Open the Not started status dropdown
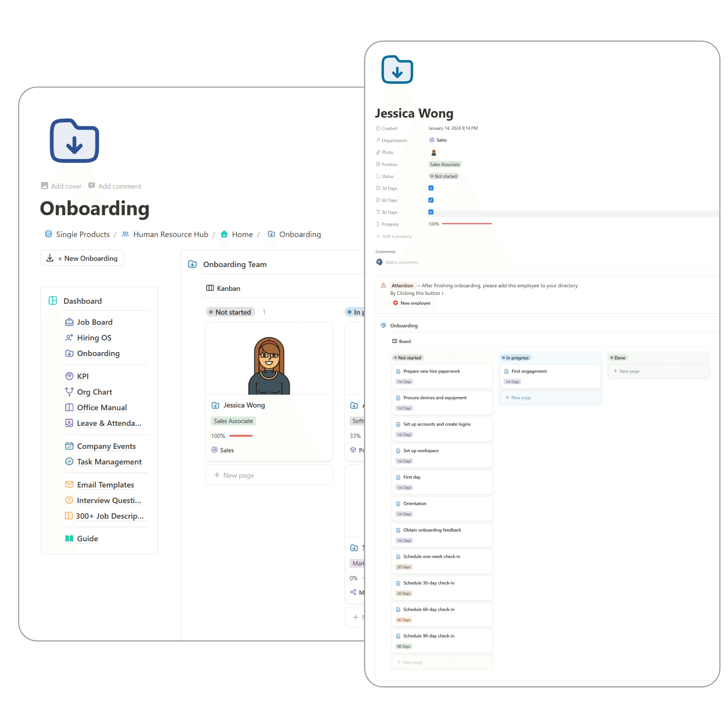Screen dimensions: 728x728 tap(444, 176)
